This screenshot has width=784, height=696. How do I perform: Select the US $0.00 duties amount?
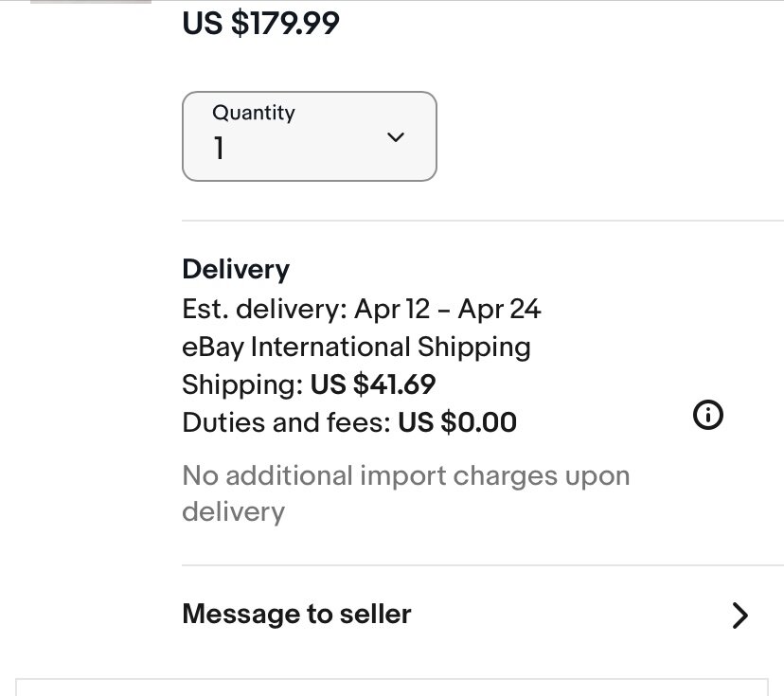(x=457, y=422)
